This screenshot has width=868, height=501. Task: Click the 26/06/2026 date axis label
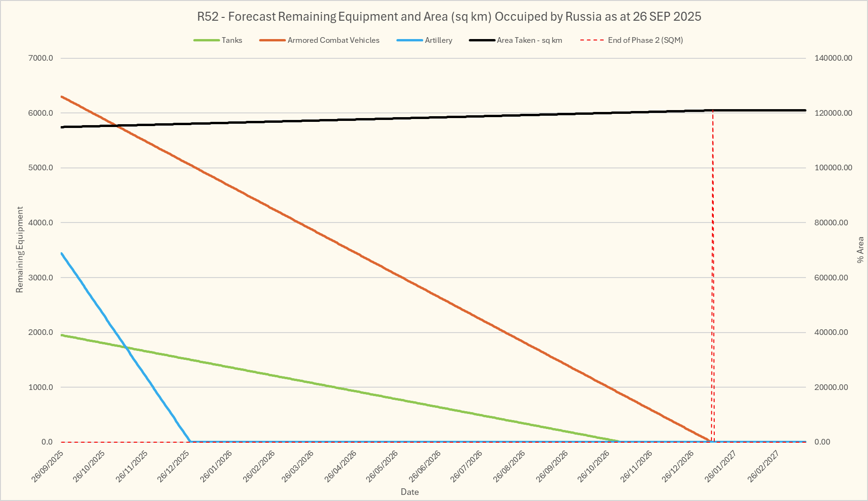click(425, 465)
